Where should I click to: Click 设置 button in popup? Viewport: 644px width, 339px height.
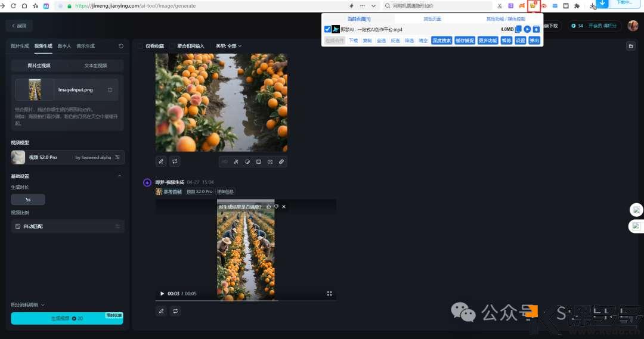pos(521,41)
